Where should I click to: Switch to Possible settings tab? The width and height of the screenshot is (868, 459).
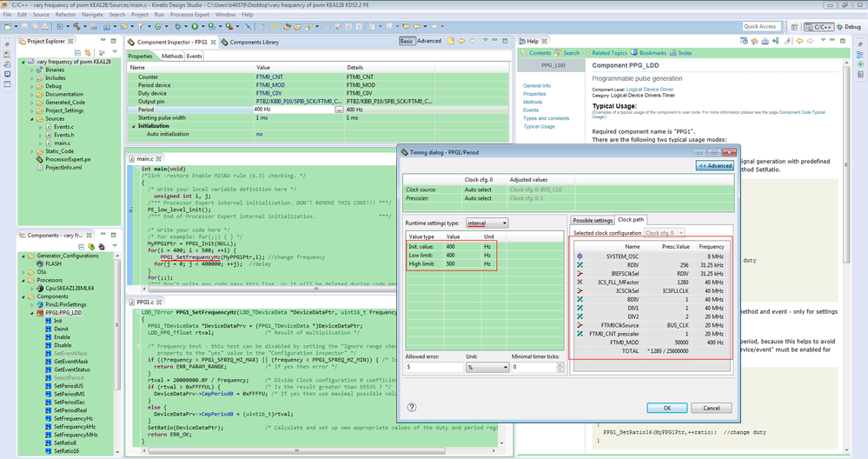click(x=593, y=220)
